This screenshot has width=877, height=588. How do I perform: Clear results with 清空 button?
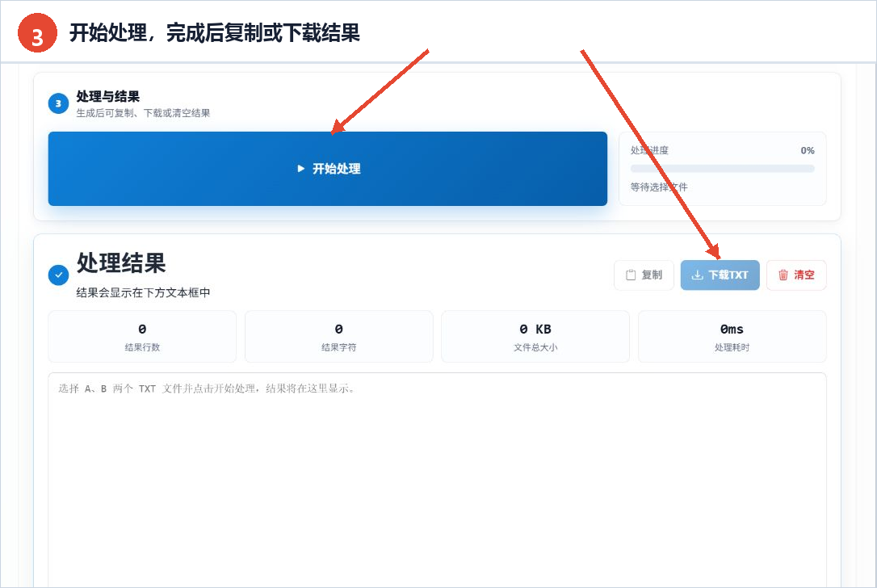pos(796,275)
